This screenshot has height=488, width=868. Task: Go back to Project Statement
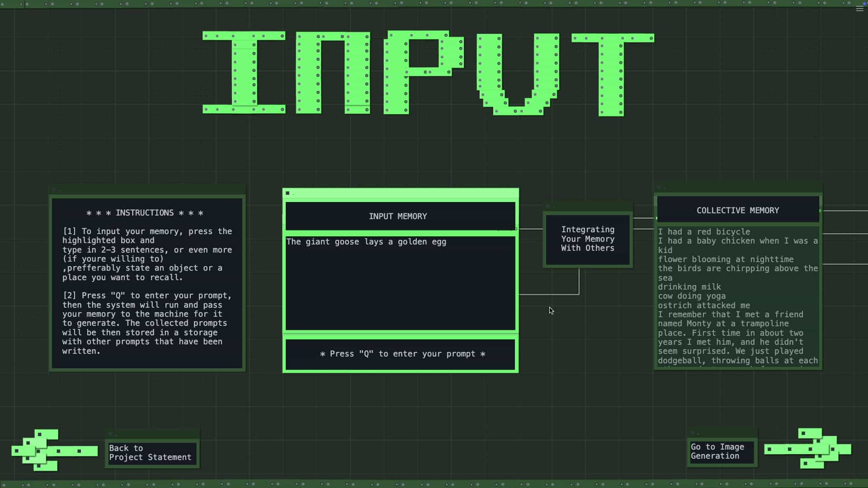coord(151,453)
